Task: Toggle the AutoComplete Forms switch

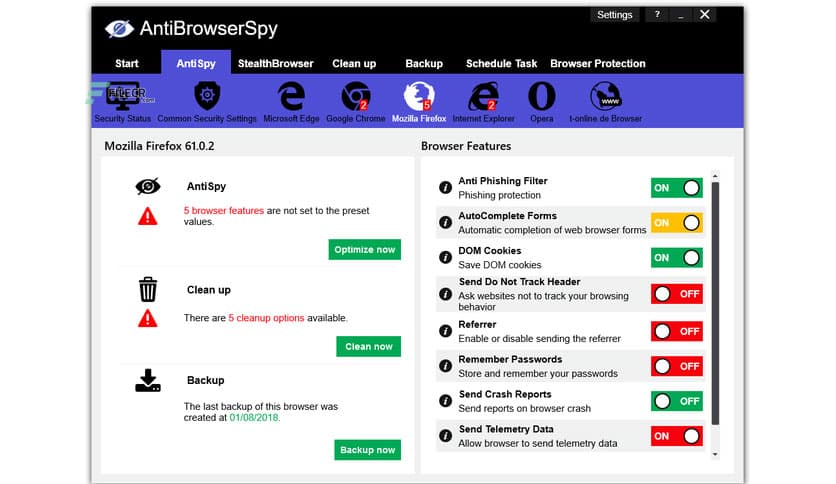Action: (677, 223)
